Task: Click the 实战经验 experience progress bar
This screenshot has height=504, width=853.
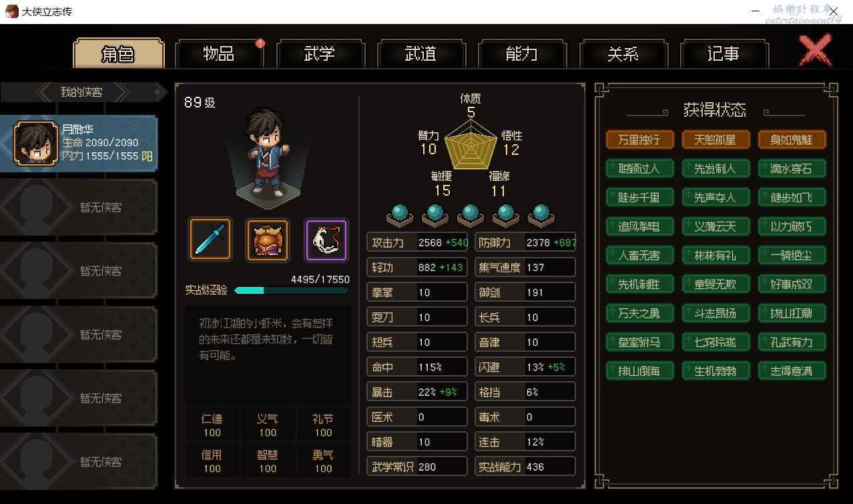Action: 291,290
